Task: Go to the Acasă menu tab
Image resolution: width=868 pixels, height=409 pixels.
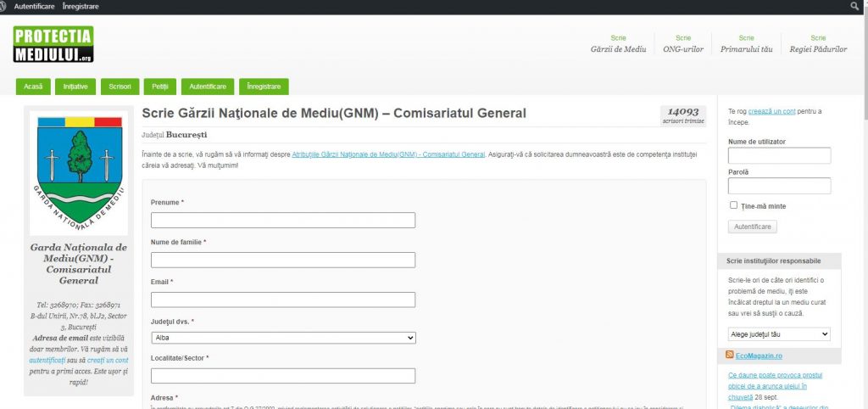Action: click(x=33, y=87)
